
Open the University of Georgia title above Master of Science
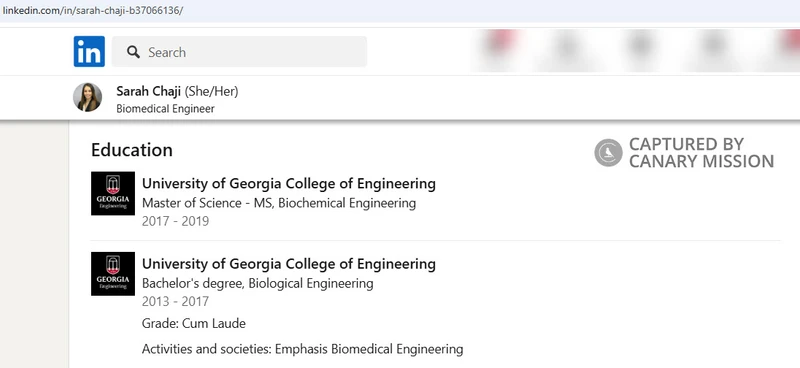pyautogui.click(x=289, y=183)
